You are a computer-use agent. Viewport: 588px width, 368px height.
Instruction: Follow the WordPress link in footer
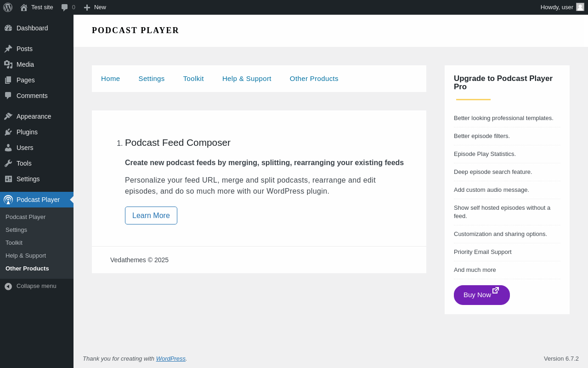click(171, 358)
